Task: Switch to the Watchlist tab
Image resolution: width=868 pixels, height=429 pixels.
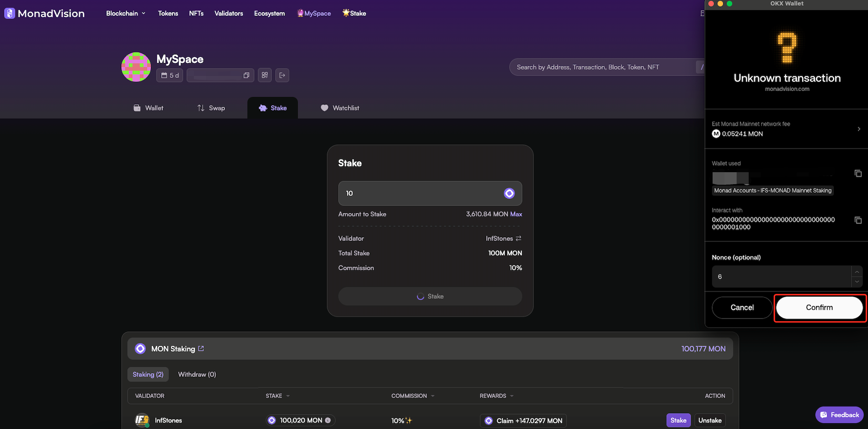Action: (340, 108)
